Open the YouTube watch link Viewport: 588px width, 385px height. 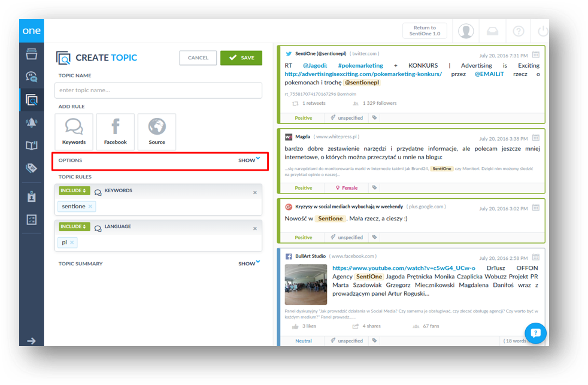click(x=404, y=268)
